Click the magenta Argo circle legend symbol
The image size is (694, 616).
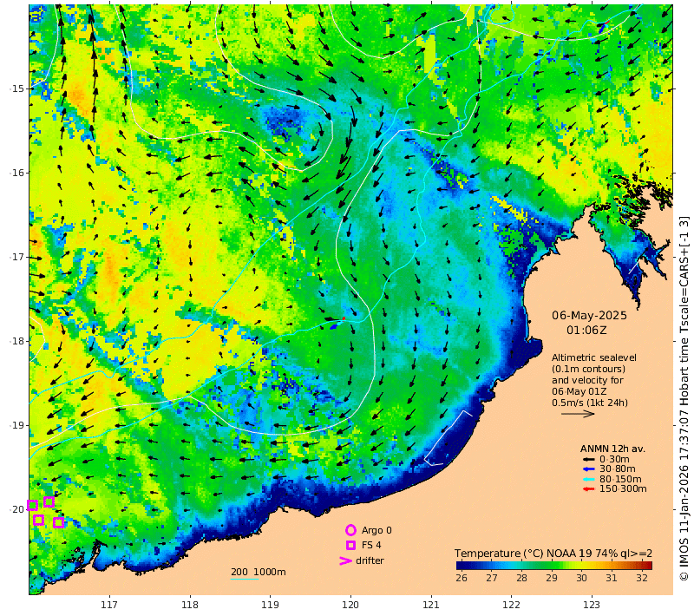[x=350, y=530]
